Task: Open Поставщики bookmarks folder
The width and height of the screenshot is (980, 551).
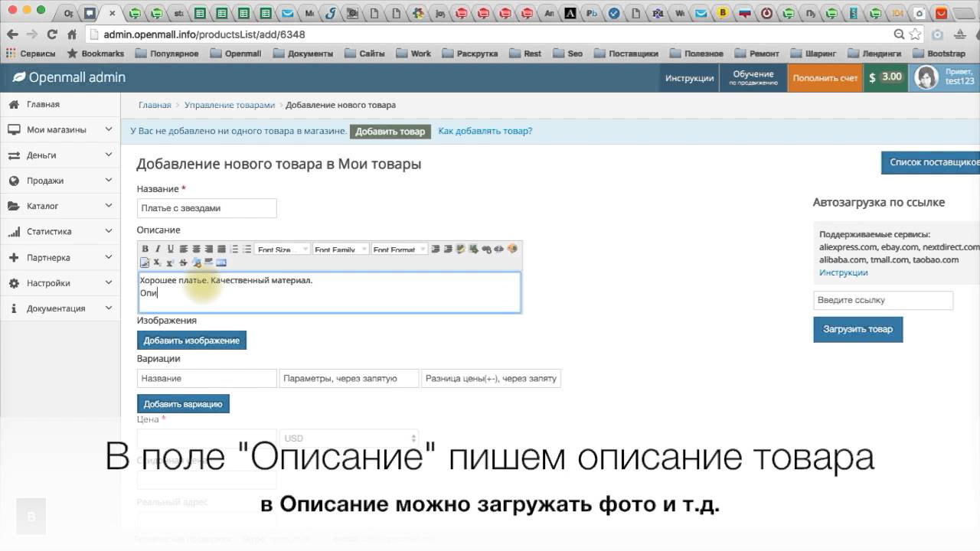Action: pyautogui.click(x=626, y=54)
